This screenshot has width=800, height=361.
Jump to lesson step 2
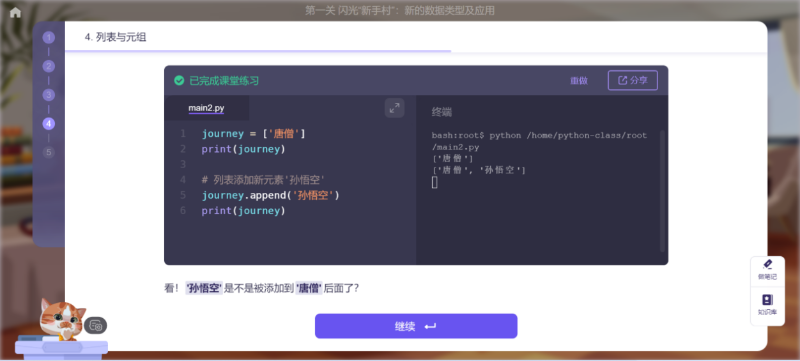tap(48, 66)
